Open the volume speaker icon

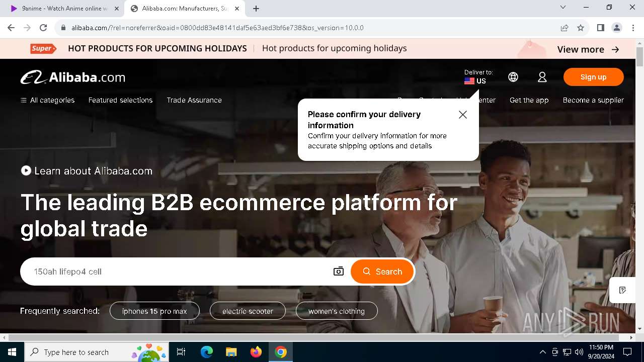(x=579, y=352)
